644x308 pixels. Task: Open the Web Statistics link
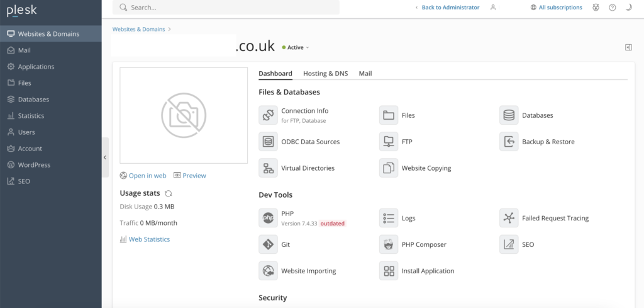tap(145, 239)
